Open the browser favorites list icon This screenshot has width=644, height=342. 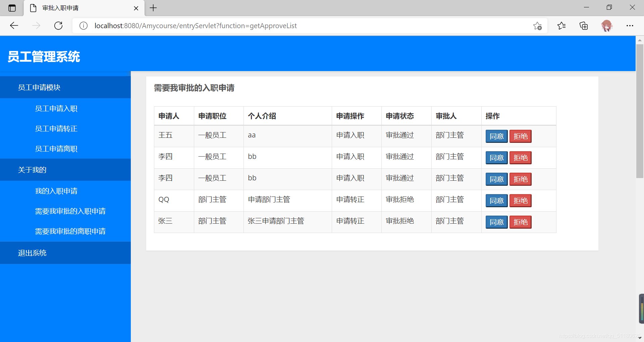561,25
